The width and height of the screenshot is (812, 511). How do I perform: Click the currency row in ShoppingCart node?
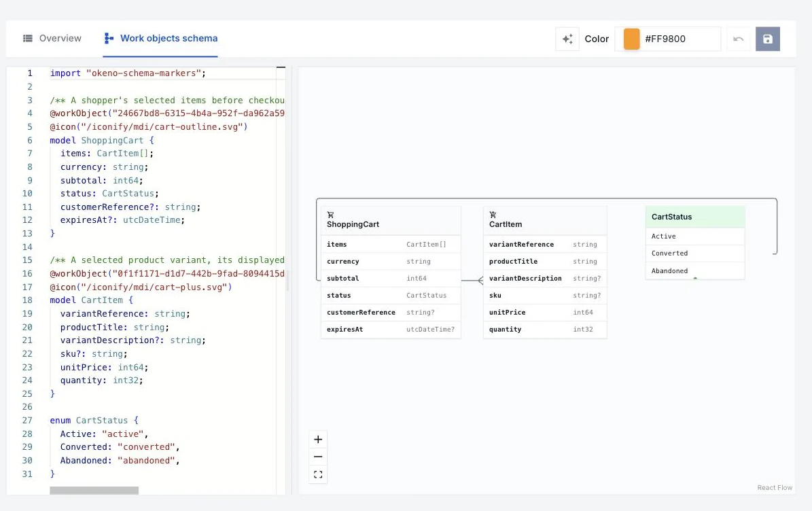(391, 262)
